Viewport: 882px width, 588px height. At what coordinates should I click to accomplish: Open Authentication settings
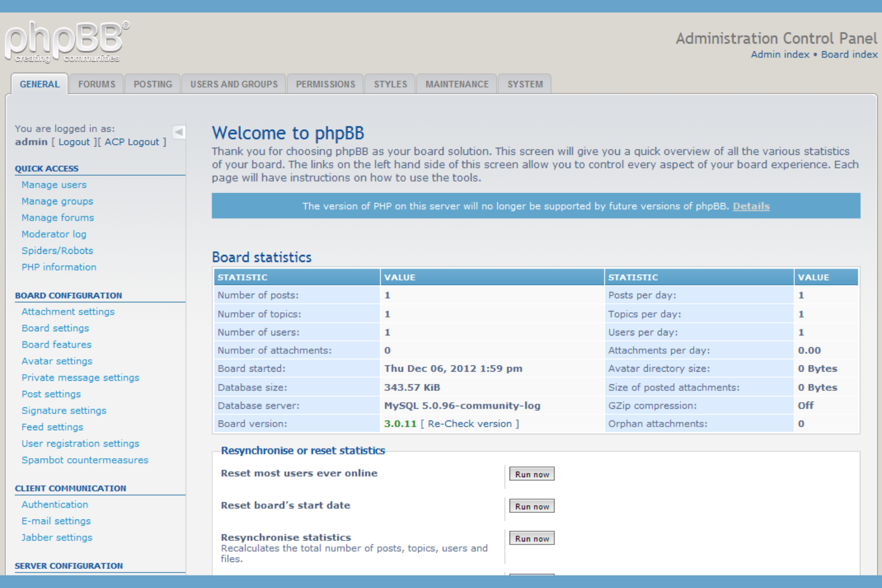(55, 505)
